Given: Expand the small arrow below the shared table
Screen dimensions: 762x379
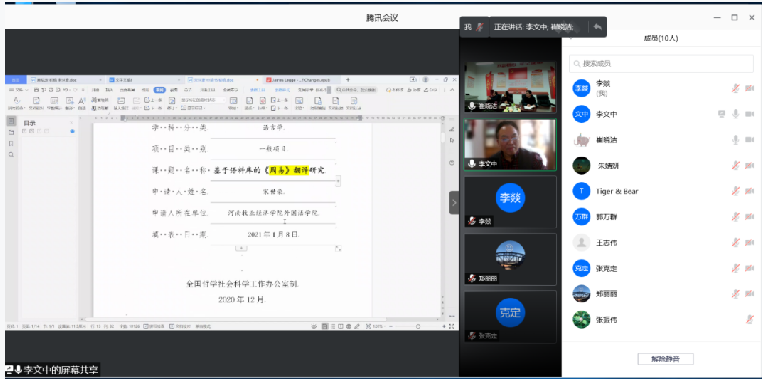Looking at the screenshot, I should 241,248.
